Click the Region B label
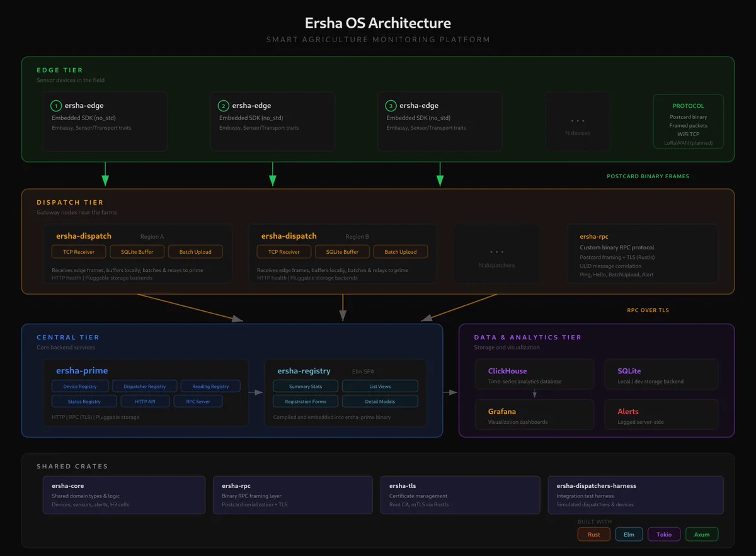Screen dimensions: 756x556 point(357,237)
